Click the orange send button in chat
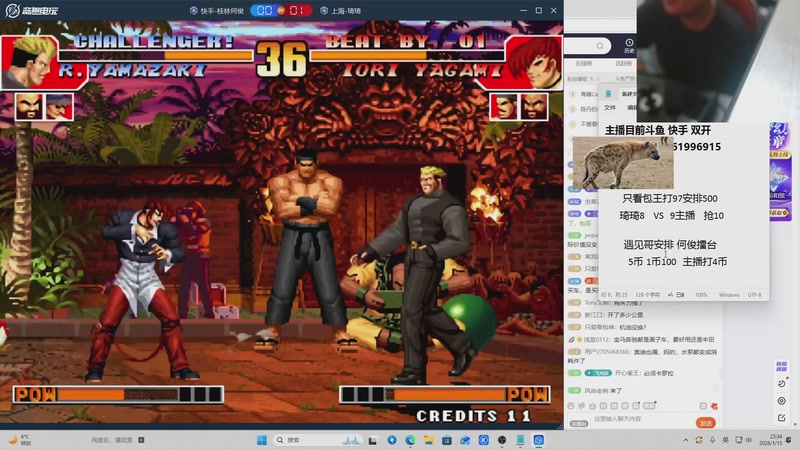The height and width of the screenshot is (450, 800). (706, 423)
